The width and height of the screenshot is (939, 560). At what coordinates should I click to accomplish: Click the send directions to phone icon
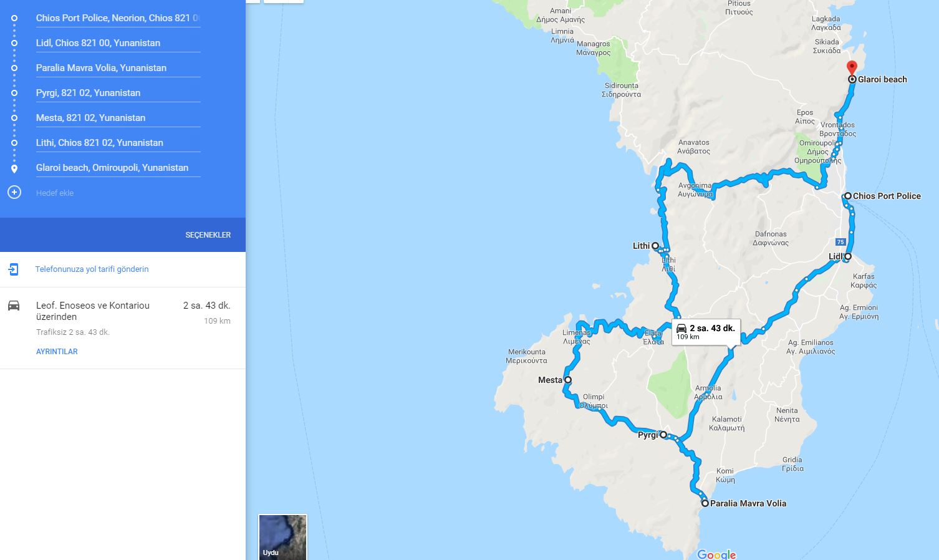(x=14, y=269)
